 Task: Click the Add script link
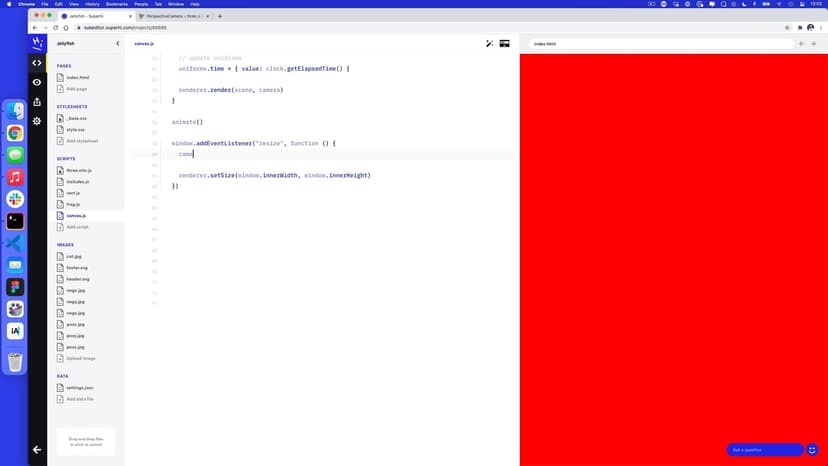click(x=77, y=227)
